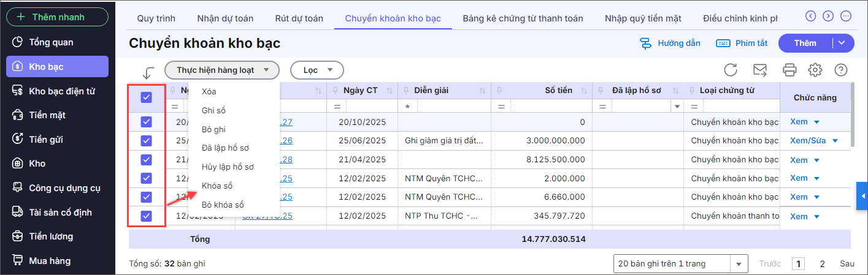
Task: Open the Lọc filter dropdown
Action: pos(317,70)
